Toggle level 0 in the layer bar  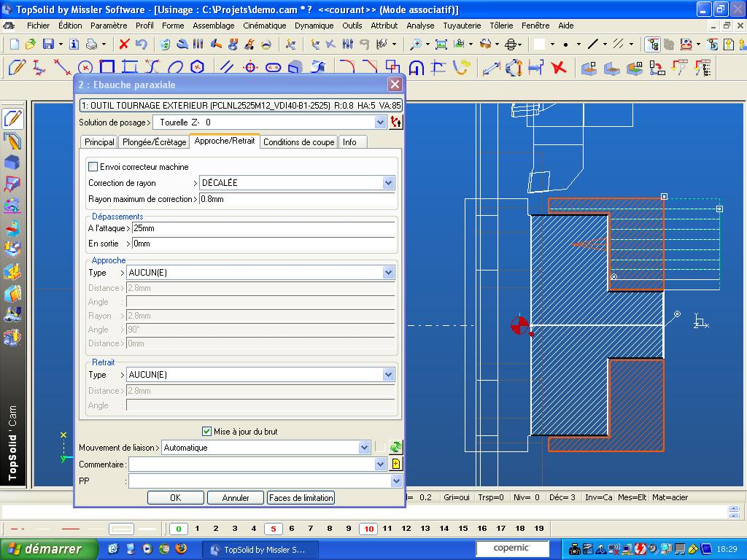click(179, 529)
